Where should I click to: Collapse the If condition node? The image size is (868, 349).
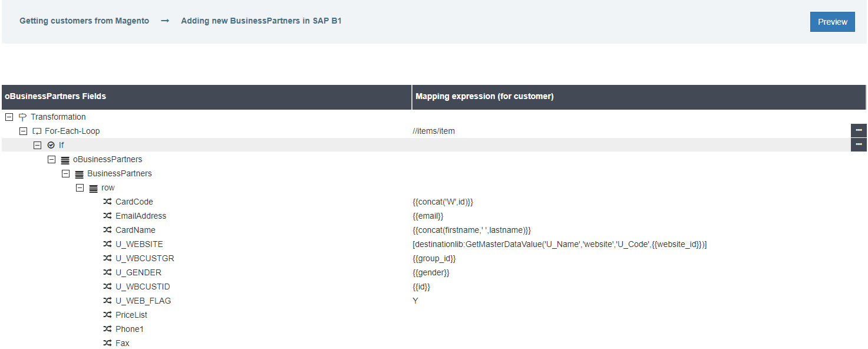[37, 145]
